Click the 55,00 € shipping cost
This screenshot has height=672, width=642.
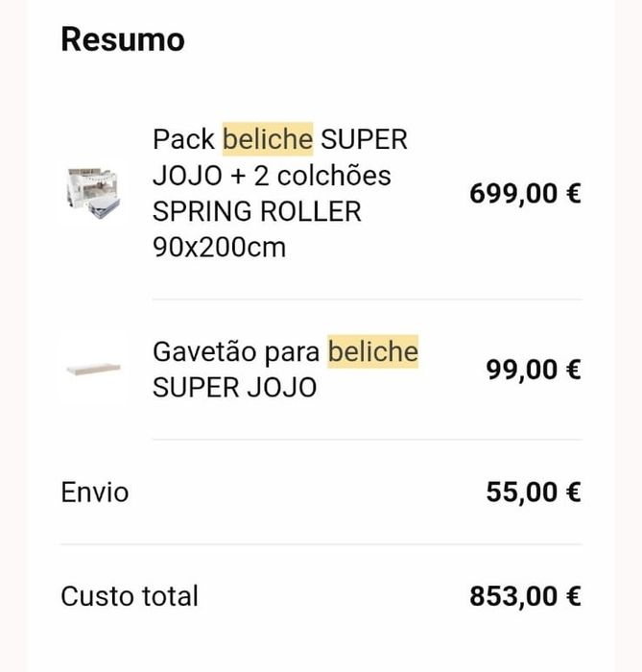[534, 492]
